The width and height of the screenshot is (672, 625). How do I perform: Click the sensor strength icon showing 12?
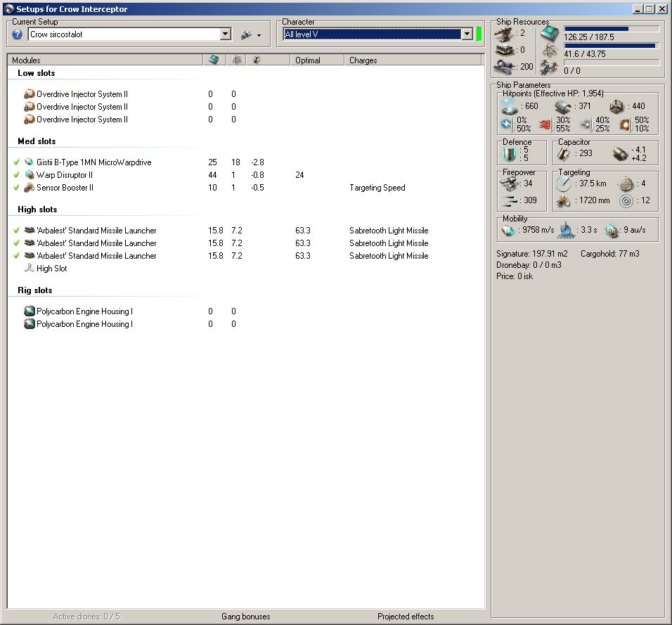tap(626, 201)
